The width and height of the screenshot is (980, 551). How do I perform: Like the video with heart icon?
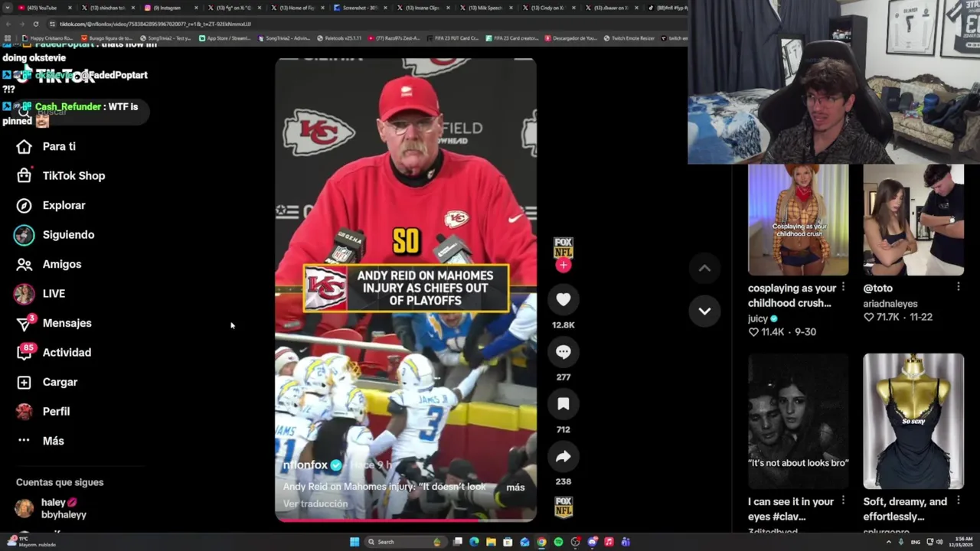point(563,300)
